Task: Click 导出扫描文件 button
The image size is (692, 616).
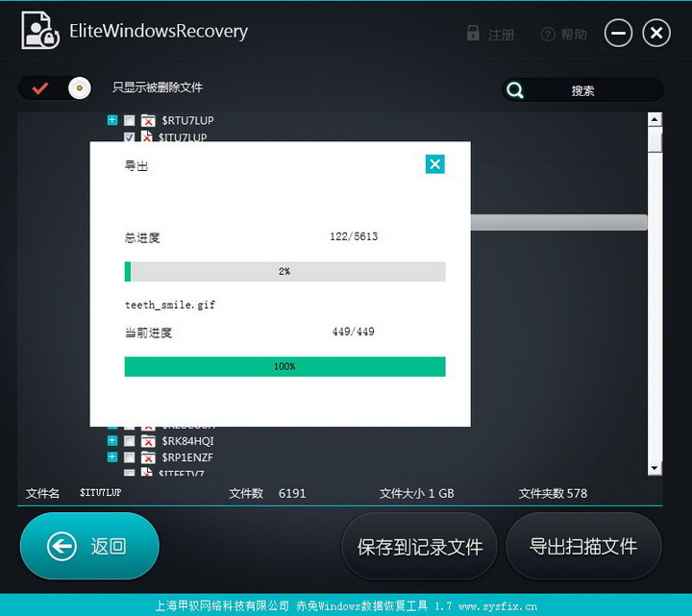Action: pos(583,546)
